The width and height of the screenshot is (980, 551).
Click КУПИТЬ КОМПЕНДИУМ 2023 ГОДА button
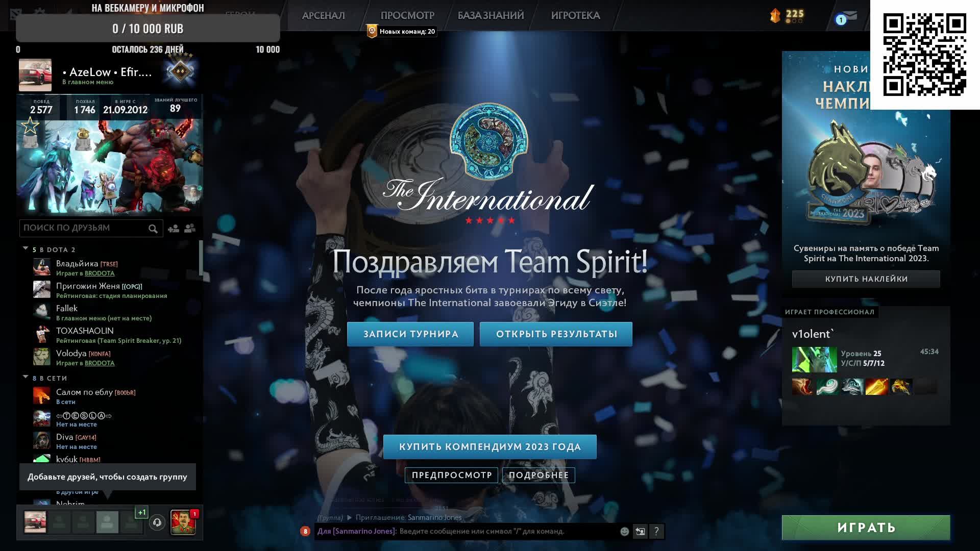pyautogui.click(x=489, y=447)
